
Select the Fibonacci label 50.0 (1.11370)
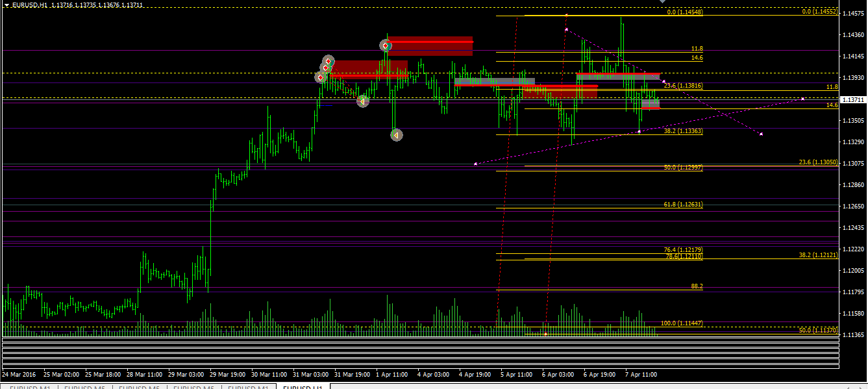(x=819, y=330)
